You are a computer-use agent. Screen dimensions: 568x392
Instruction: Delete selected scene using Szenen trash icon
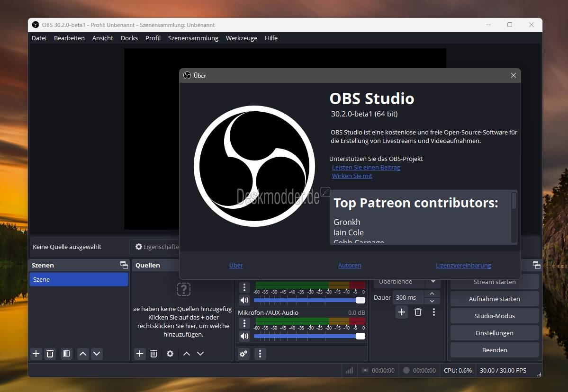(50, 354)
